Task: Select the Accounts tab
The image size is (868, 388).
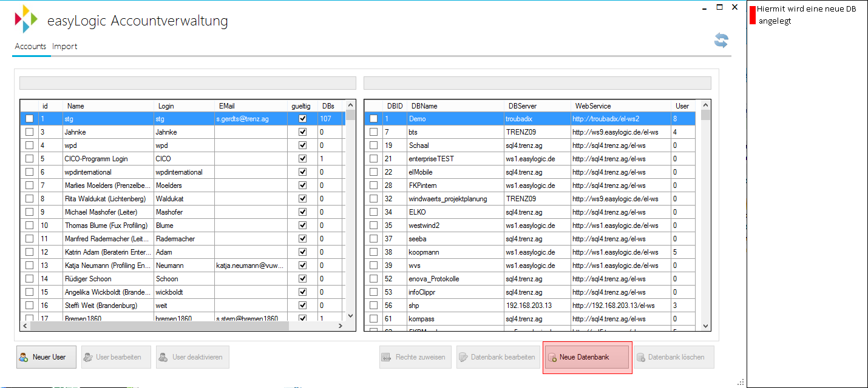Action: click(x=30, y=47)
